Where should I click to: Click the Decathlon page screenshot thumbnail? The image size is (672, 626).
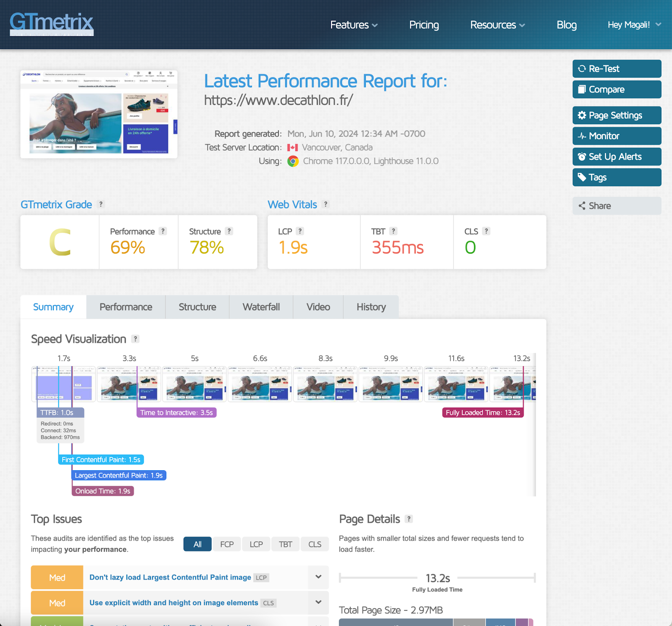click(99, 114)
